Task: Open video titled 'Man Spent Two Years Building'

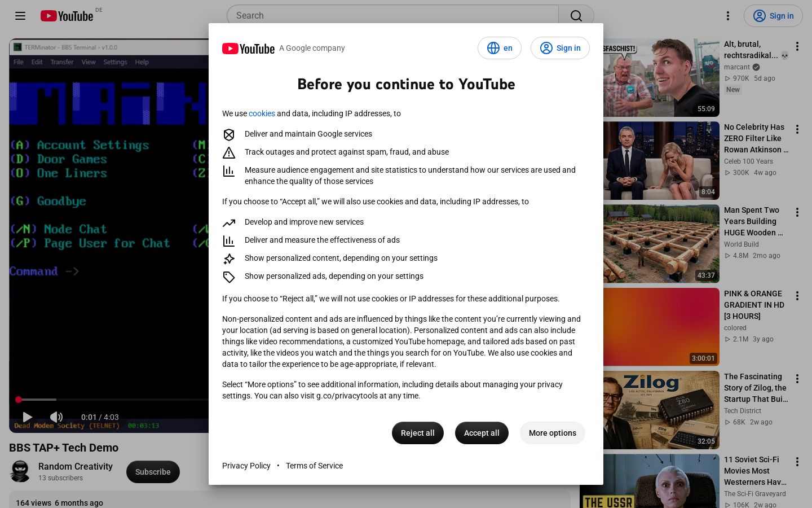Action: coord(753,221)
